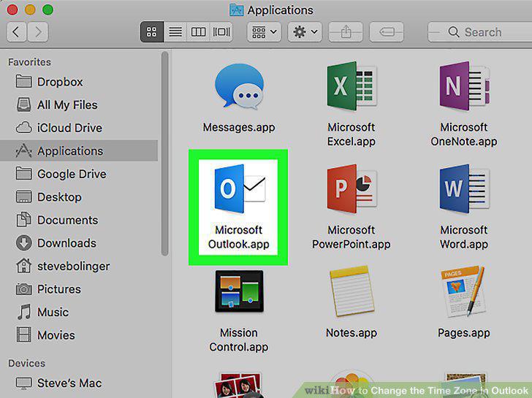Screen dimensions: 532x398
Task: Open Microsoft PowerPoint.app icon
Action: [351, 188]
